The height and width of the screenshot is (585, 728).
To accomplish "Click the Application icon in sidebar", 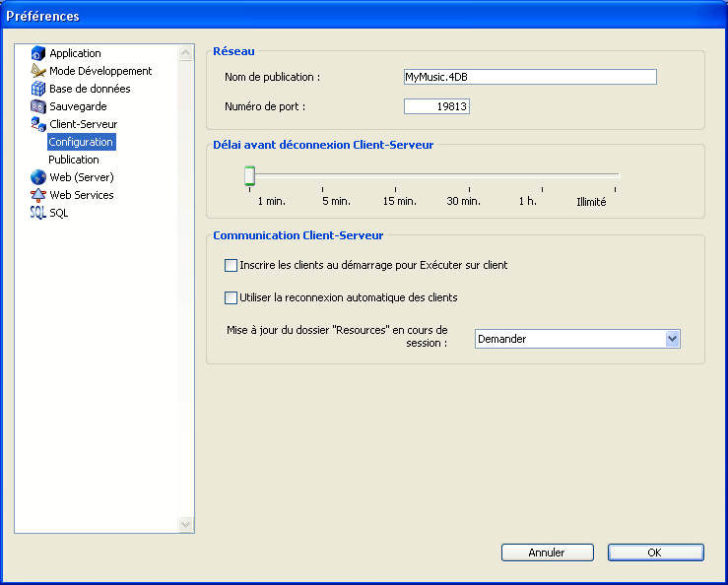I will (38, 53).
